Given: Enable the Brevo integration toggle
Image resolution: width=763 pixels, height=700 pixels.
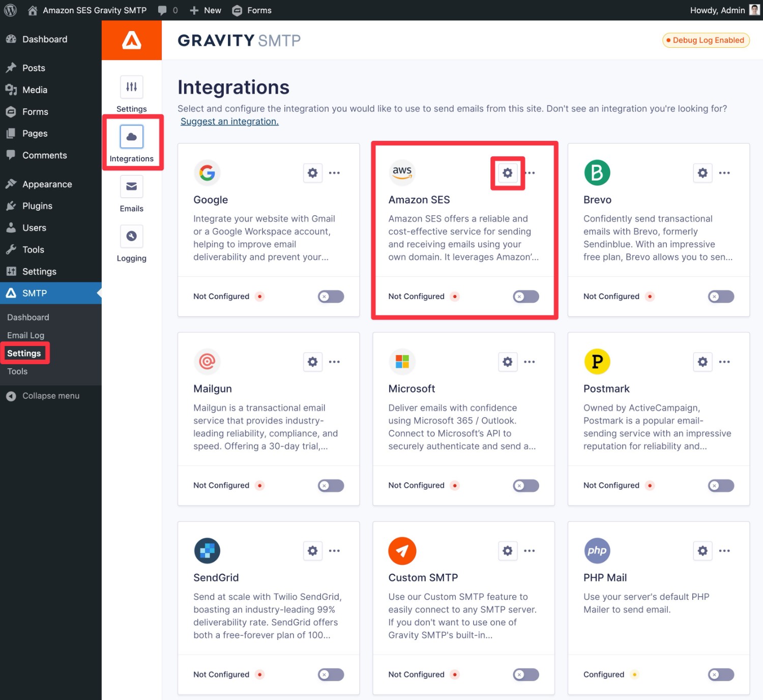Looking at the screenshot, I should click(721, 297).
